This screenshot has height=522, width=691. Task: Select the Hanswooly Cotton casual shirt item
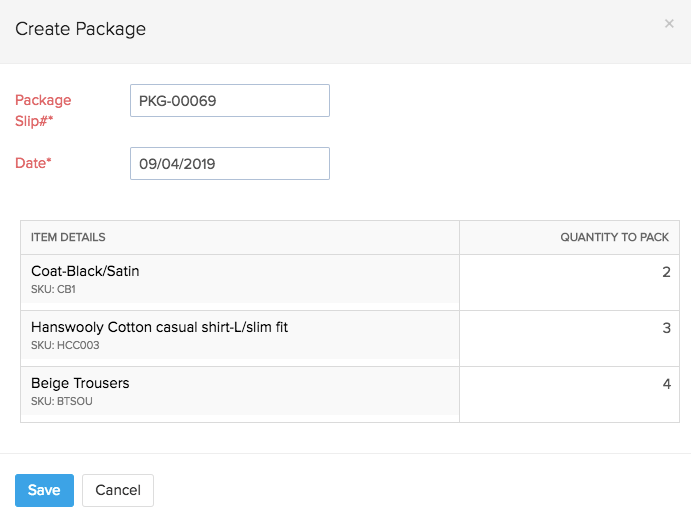[x=159, y=327]
